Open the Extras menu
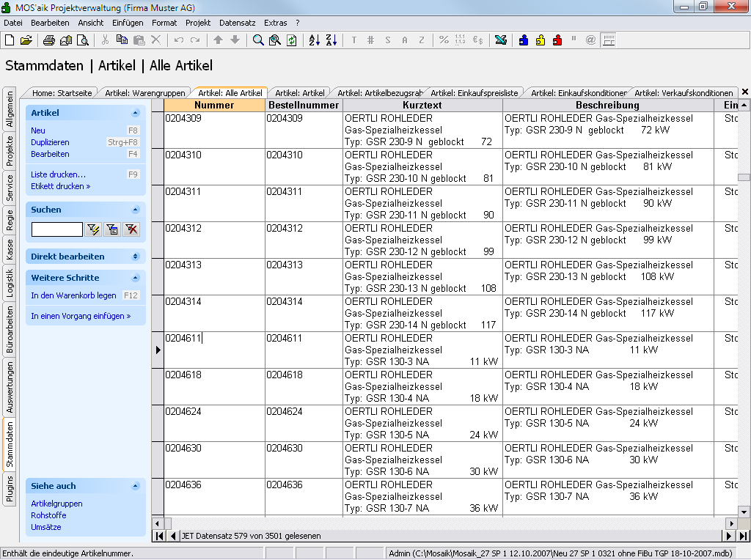This screenshot has width=751, height=560. pos(276,23)
